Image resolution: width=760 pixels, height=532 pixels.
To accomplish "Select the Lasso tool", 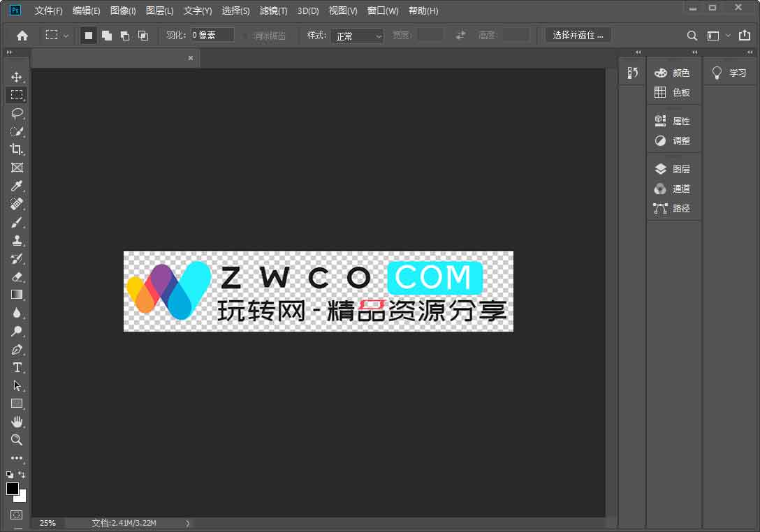I will 17,113.
